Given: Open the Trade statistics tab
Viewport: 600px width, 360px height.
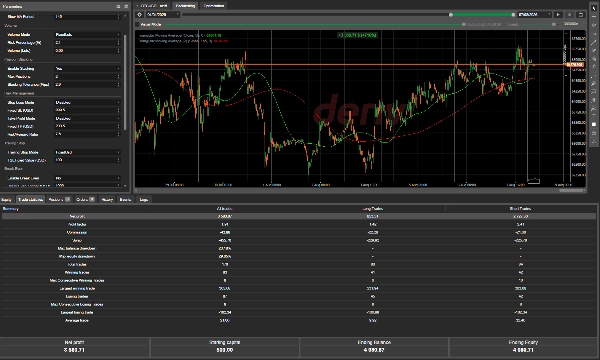Looking at the screenshot, I should point(30,199).
